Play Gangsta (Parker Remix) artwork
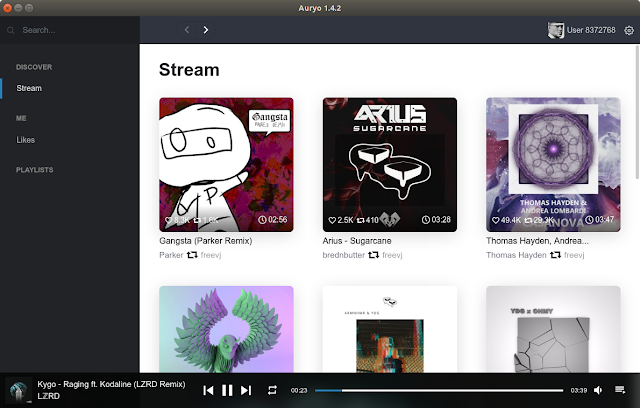The height and width of the screenshot is (408, 640). [227, 164]
